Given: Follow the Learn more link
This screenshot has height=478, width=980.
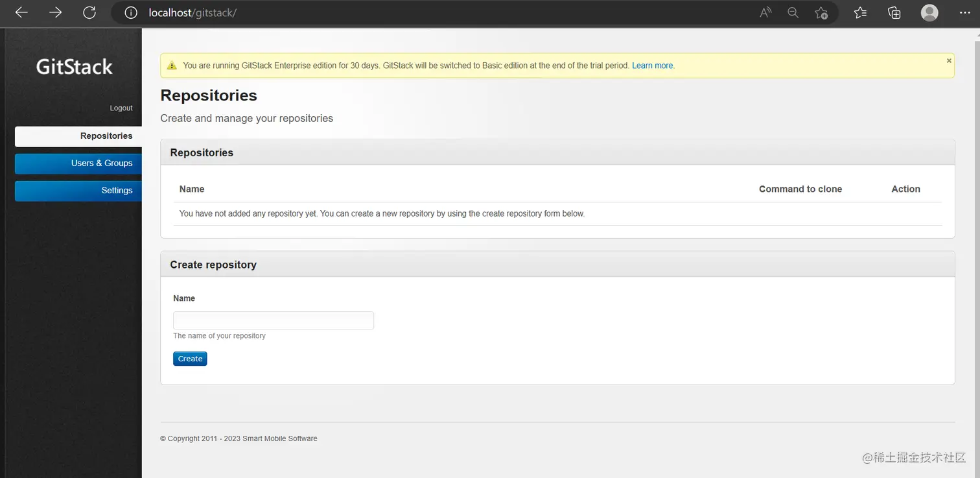Looking at the screenshot, I should 653,66.
